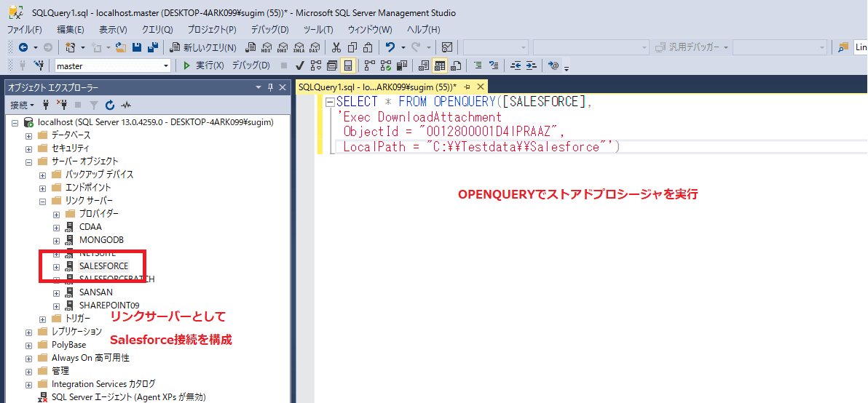Click the save all icon
This screenshot has height=403, width=868.
pos(153,47)
